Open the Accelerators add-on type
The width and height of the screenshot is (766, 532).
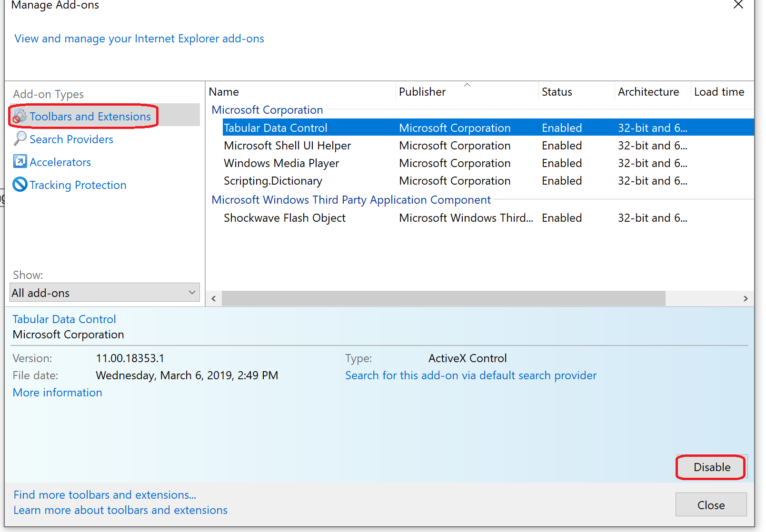tap(60, 162)
